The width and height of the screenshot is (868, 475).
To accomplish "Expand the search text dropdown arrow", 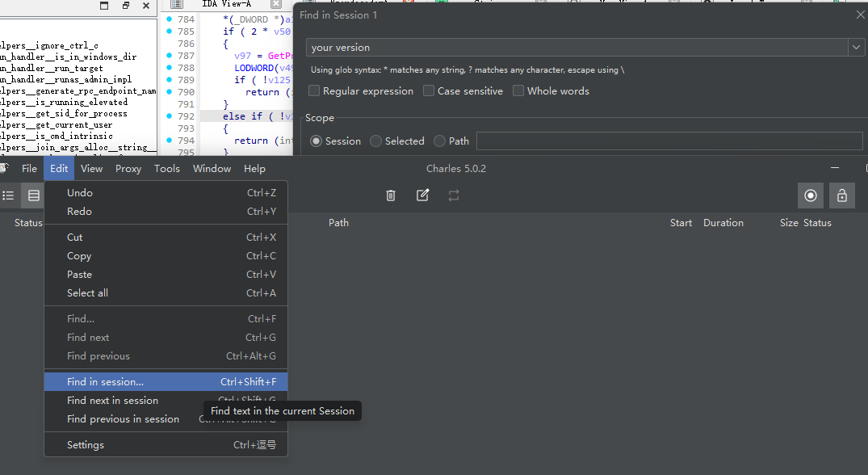I will [856, 48].
